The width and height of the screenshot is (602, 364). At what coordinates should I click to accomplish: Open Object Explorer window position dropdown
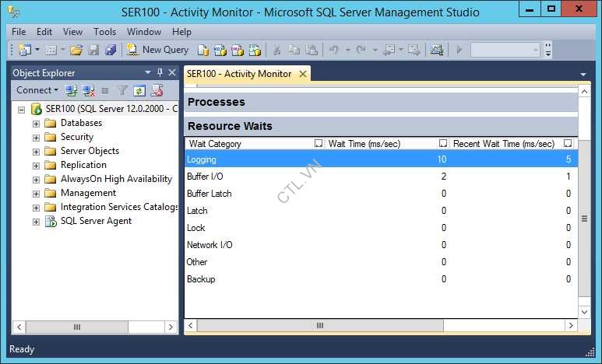(147, 72)
